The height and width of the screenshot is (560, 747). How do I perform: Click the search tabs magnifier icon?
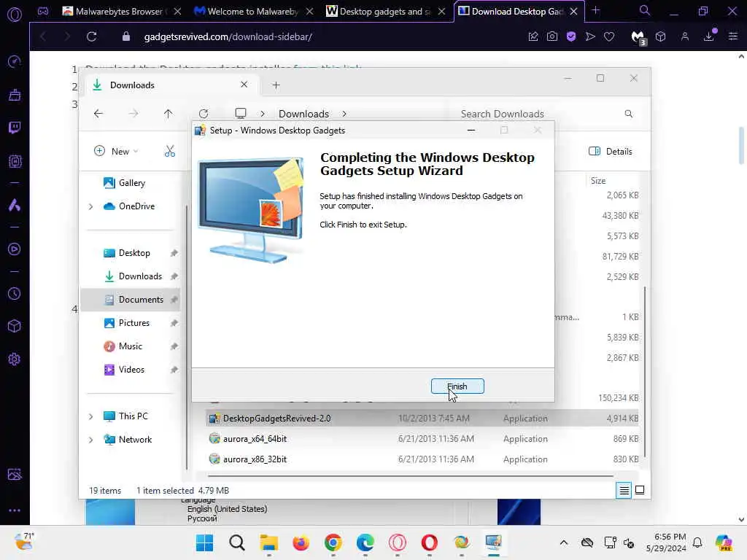(644, 10)
